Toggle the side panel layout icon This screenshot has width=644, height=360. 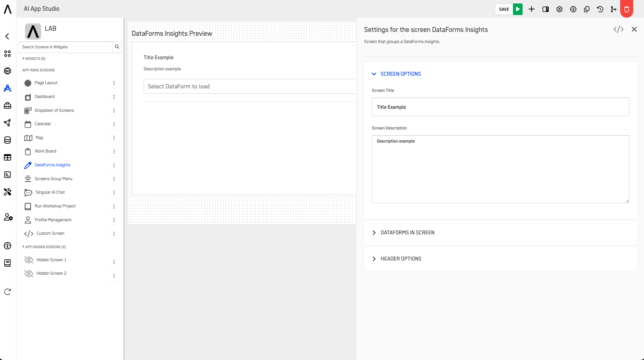coord(545,9)
